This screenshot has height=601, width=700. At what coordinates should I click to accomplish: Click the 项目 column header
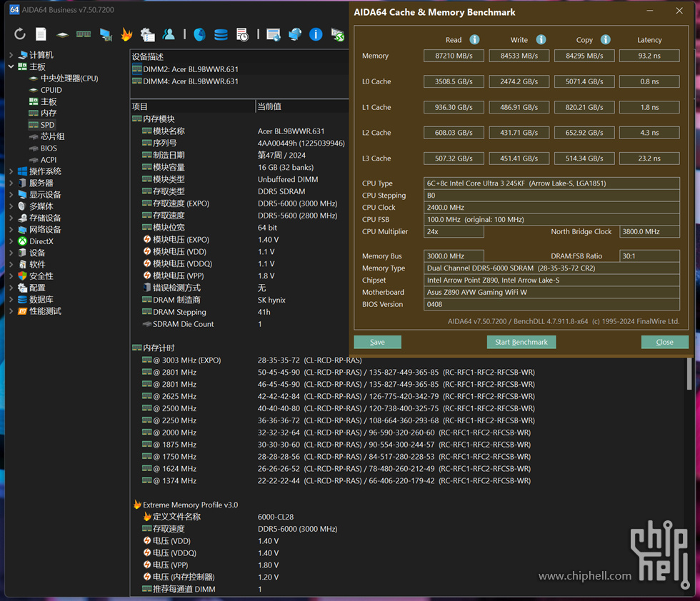click(192, 106)
